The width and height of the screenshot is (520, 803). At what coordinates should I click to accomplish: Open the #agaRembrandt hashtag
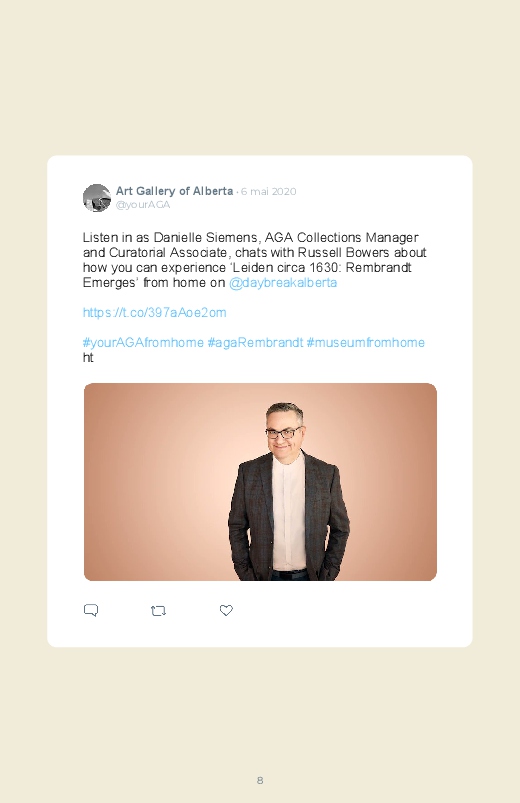[x=255, y=343]
